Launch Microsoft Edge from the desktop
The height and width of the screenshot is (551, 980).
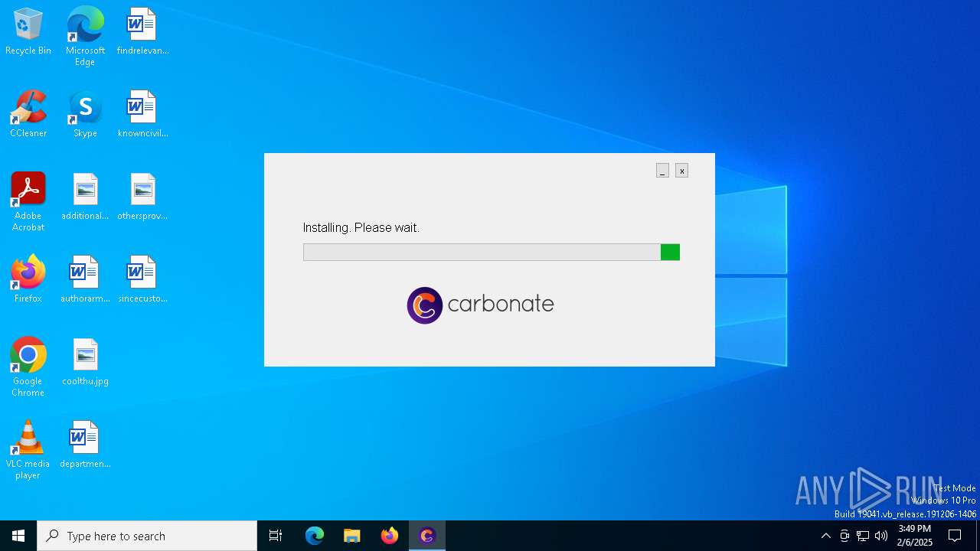click(85, 37)
